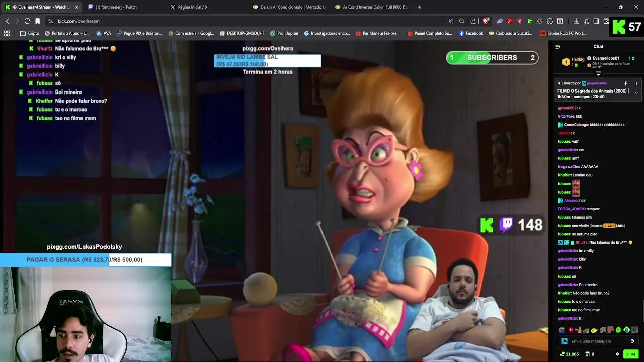This screenshot has width=644, height=362.
Task: Click the zoom magnifier icon in address bar
Action: pyautogui.click(x=462, y=21)
